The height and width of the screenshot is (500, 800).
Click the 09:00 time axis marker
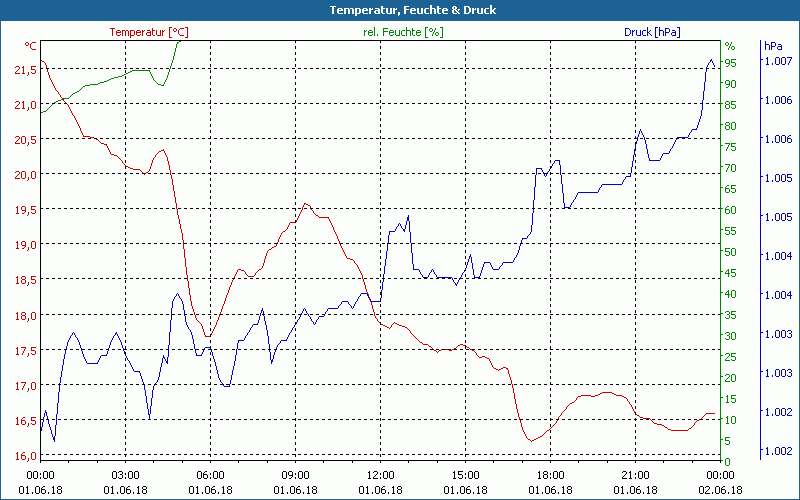296,475
